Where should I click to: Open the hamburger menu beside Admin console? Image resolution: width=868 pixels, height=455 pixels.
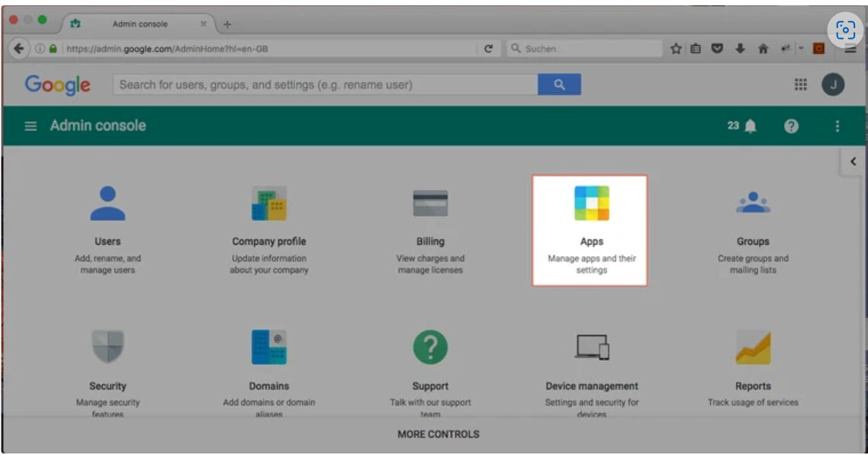31,127
